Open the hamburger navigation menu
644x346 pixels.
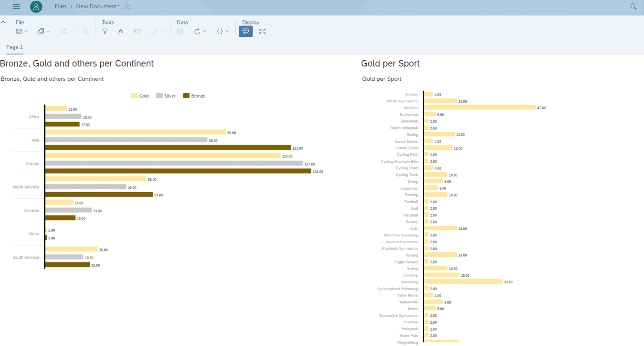click(x=16, y=6)
